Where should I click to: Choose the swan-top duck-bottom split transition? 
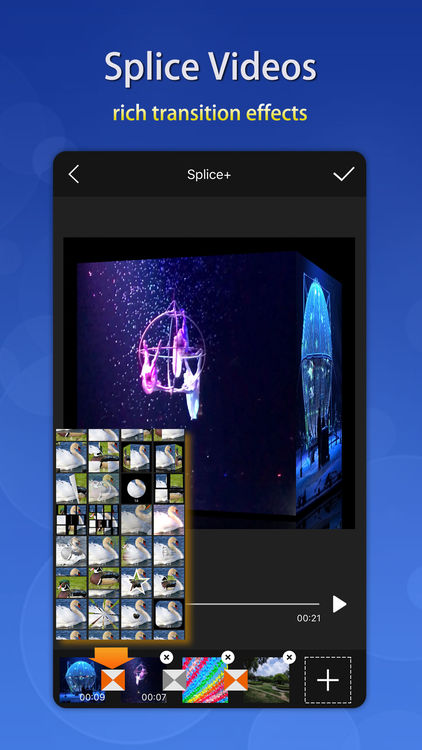click(x=72, y=583)
